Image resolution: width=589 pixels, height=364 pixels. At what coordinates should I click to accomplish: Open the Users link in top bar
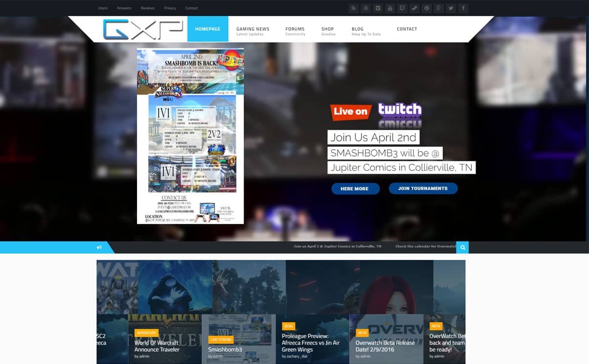pyautogui.click(x=103, y=8)
